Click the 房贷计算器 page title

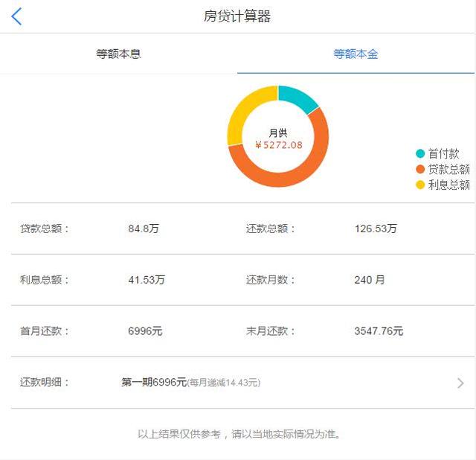[x=237, y=16]
